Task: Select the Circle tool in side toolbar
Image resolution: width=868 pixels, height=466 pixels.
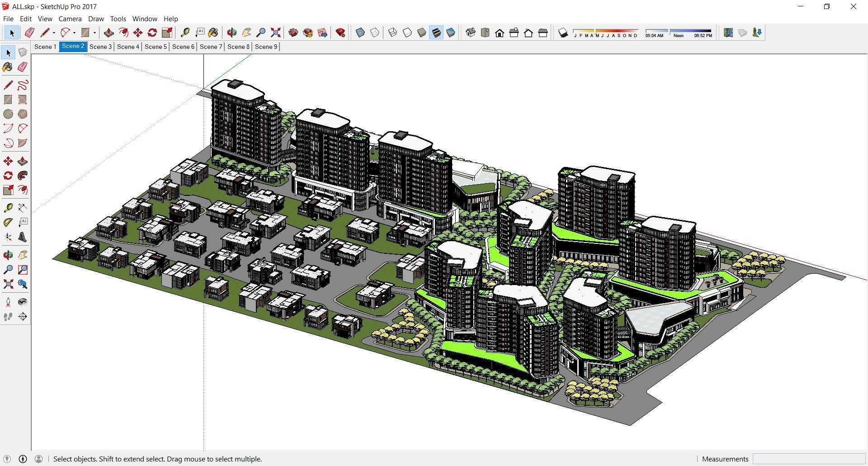Action: (x=8, y=114)
